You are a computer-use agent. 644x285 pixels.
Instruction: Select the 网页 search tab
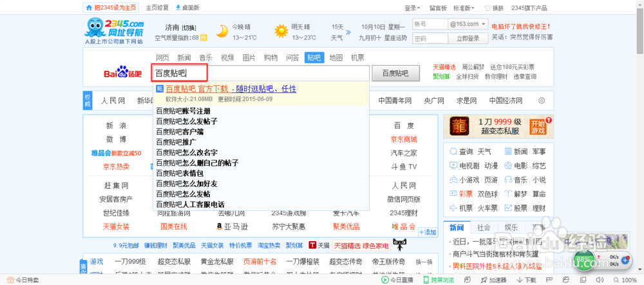[x=163, y=57]
